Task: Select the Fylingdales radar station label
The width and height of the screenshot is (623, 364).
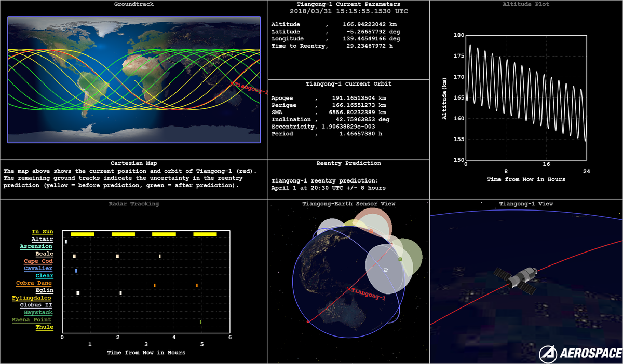Action: (33, 298)
